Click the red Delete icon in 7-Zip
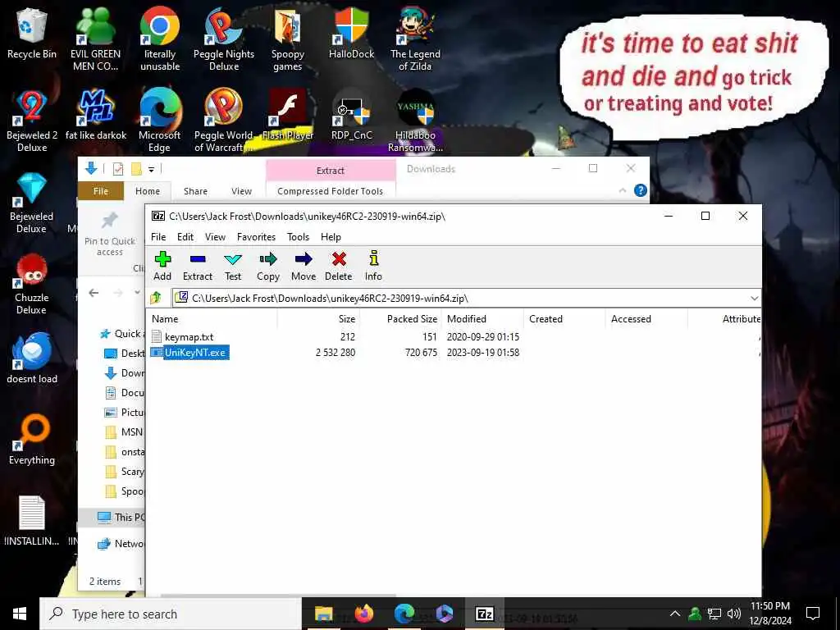The height and width of the screenshot is (630, 840). [339, 266]
